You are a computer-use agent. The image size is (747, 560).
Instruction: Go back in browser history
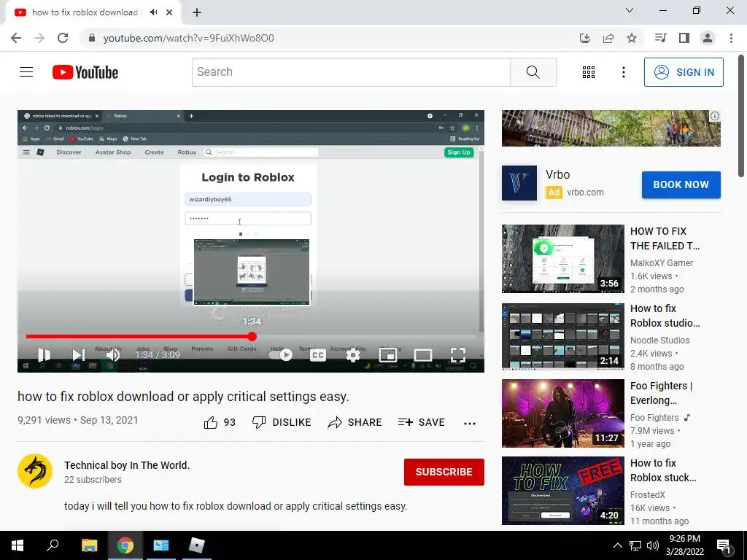[x=16, y=38]
